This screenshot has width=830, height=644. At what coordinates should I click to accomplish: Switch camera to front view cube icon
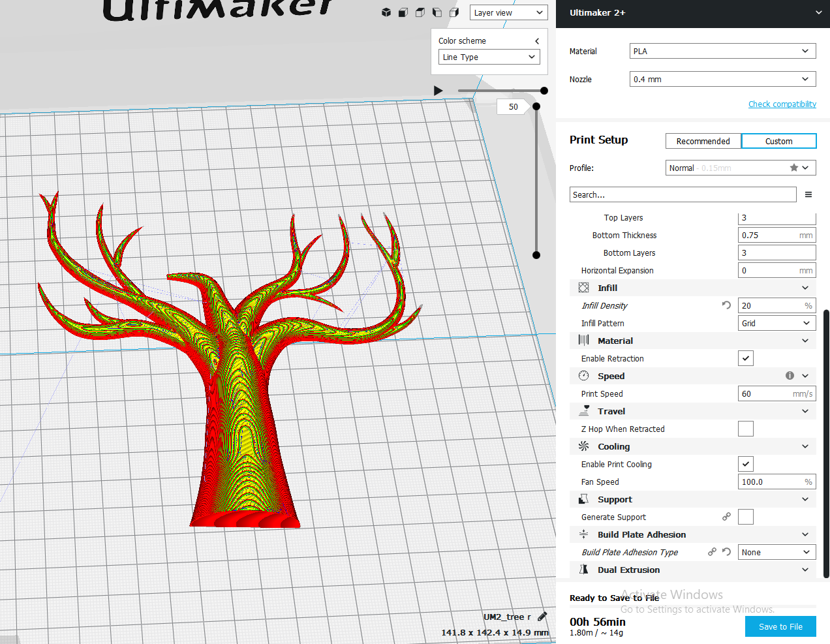point(403,12)
